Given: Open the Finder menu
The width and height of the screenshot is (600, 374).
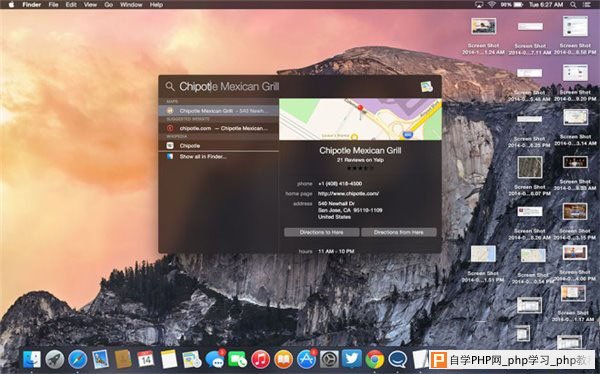Looking at the screenshot, I should pos(32,5).
